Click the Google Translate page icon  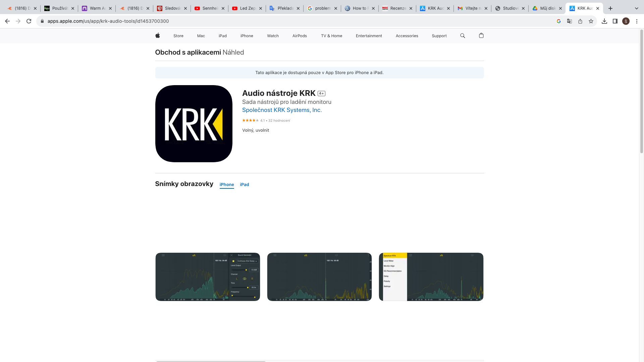[x=570, y=21]
